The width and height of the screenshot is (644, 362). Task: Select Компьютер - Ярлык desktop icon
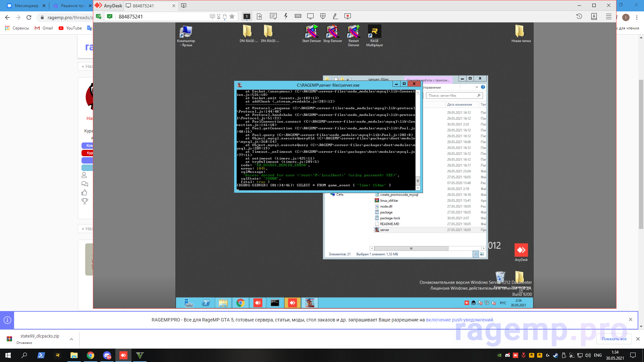point(186,36)
